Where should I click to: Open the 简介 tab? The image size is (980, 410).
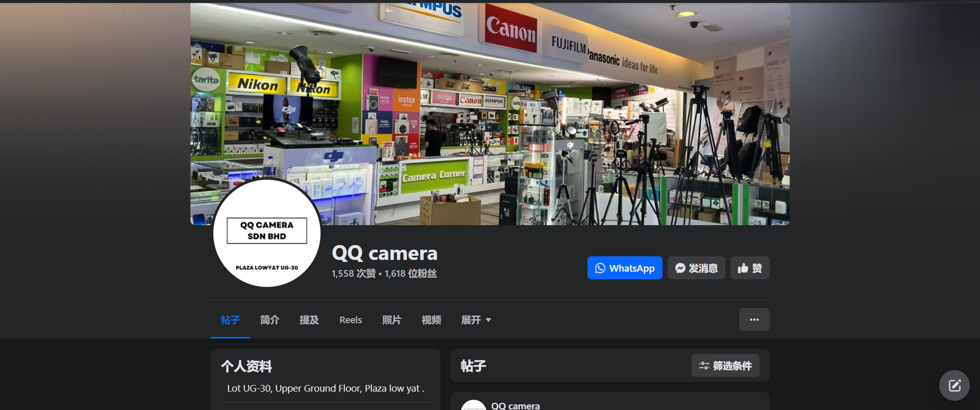(x=269, y=320)
